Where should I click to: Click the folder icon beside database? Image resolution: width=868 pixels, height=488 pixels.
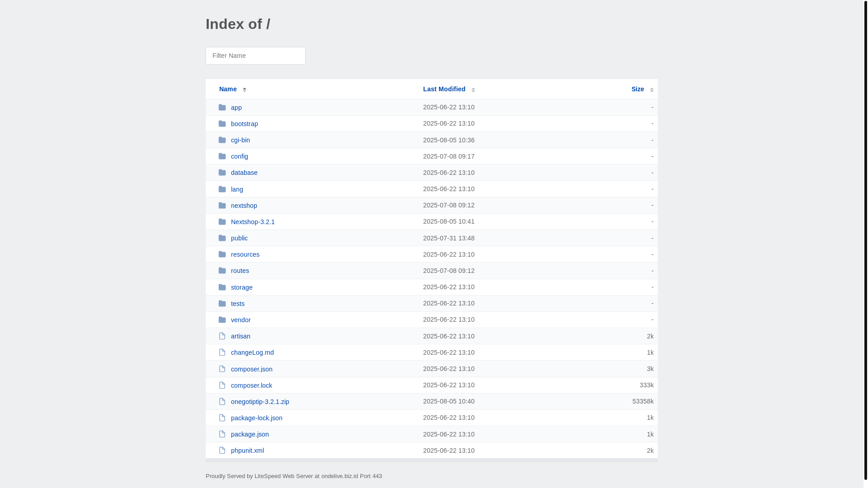tap(222, 173)
